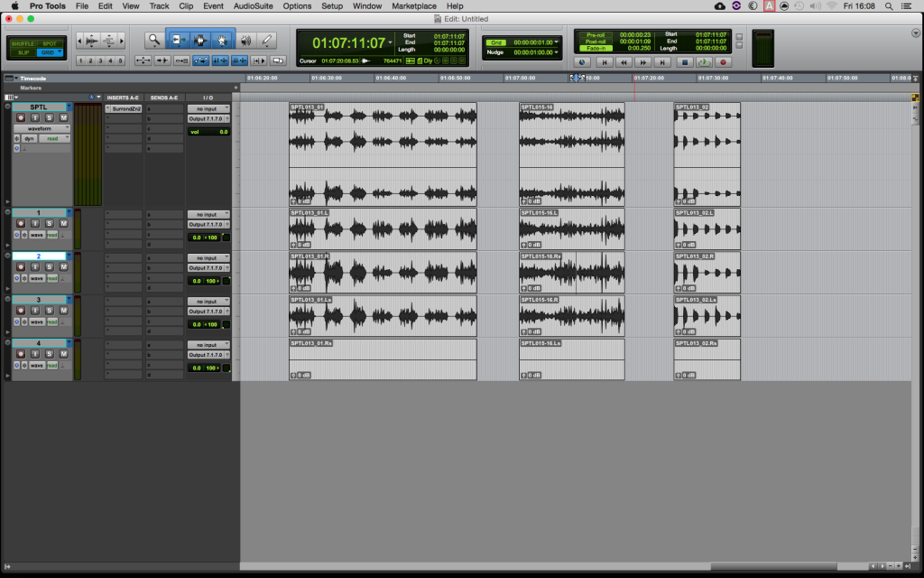
Task: Enable Spot edit mode
Action: pyautogui.click(x=50, y=43)
